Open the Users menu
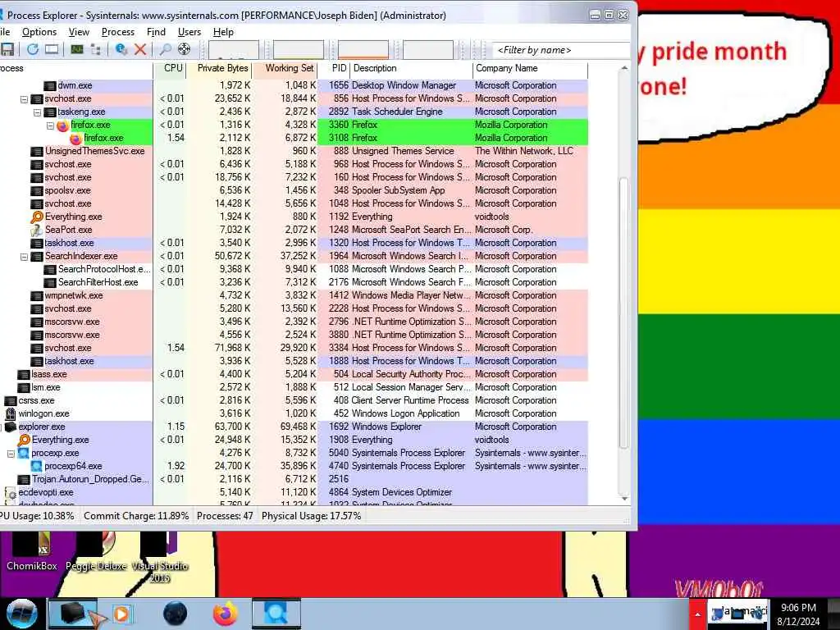Image resolution: width=840 pixels, height=630 pixels. (x=189, y=32)
